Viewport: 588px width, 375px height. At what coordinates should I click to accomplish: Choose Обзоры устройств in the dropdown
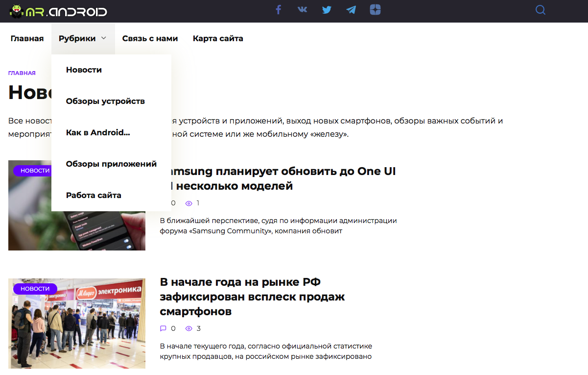point(105,101)
